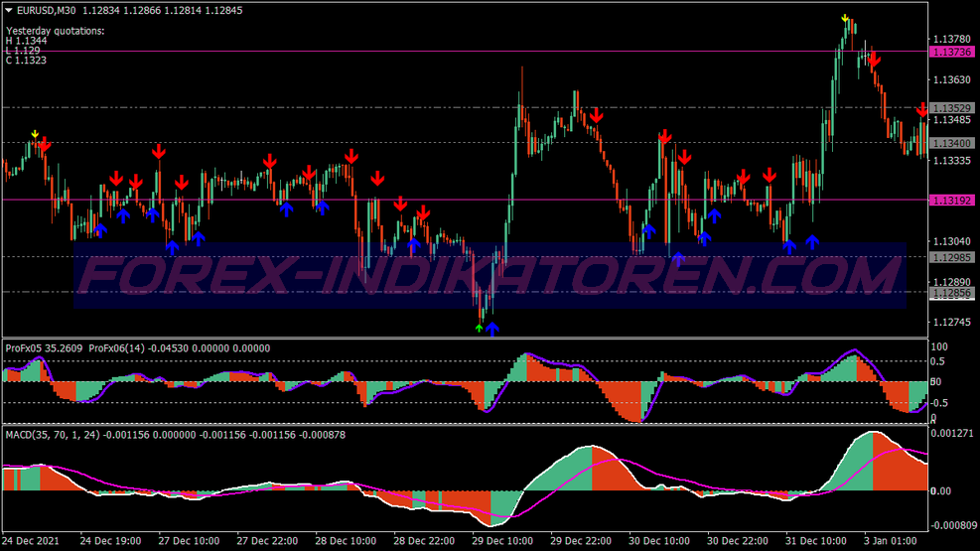Click the grey 1.13529 price label
The image size is (980, 551).
pyautogui.click(x=951, y=108)
